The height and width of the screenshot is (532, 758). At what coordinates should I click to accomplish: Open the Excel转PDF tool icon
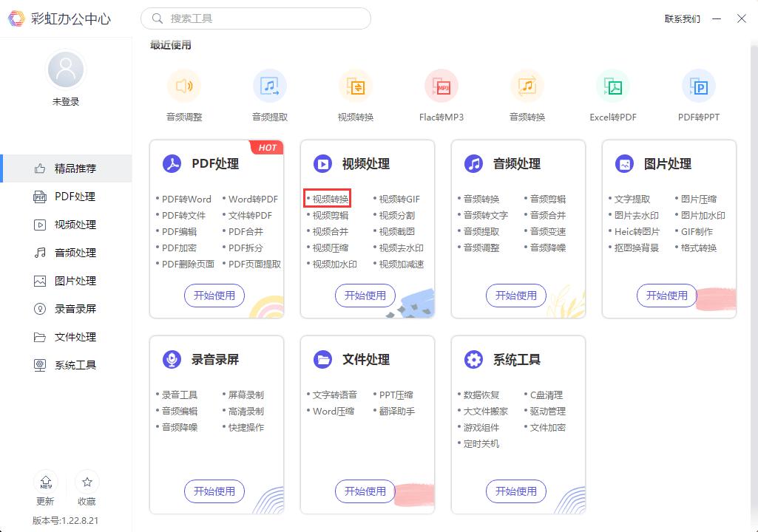tap(613, 85)
